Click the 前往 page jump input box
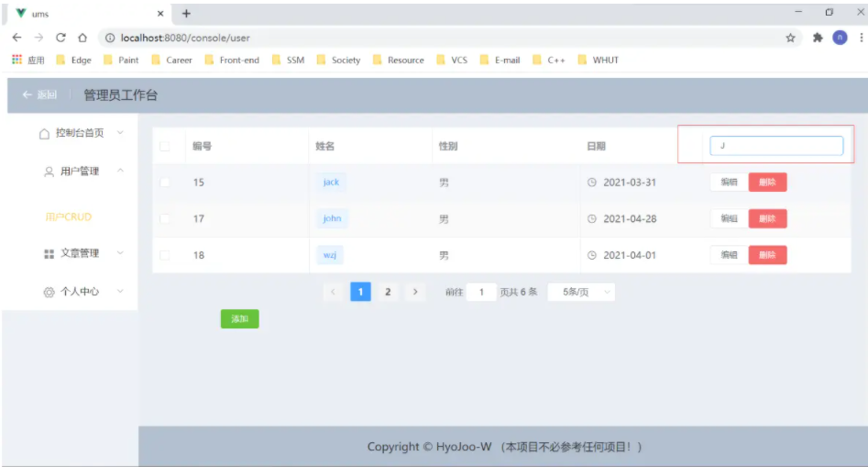This screenshot has width=868, height=467. (481, 292)
